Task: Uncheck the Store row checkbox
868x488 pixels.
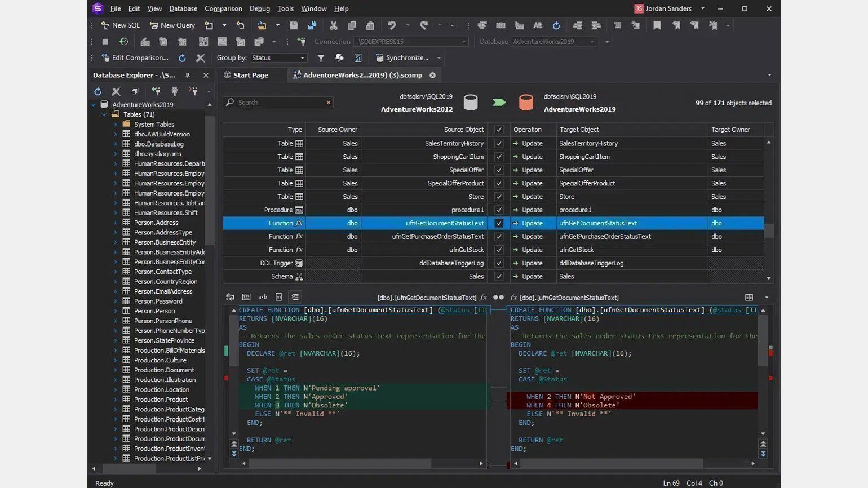Action: (x=499, y=197)
